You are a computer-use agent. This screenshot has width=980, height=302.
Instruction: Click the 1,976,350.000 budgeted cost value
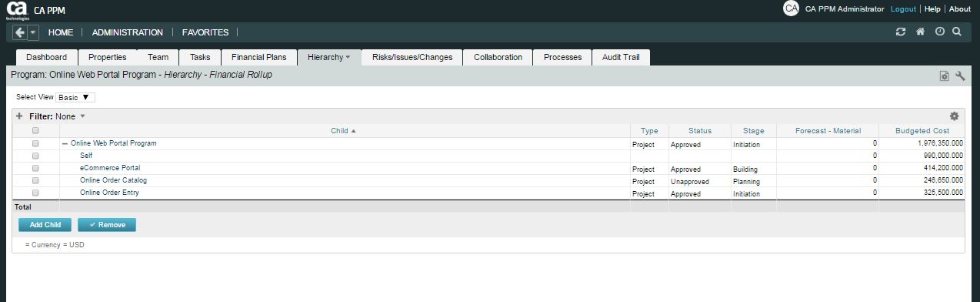point(940,143)
